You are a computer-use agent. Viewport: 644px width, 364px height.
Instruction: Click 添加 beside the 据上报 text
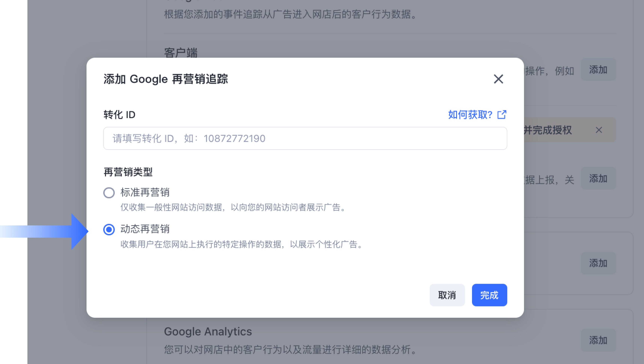click(598, 178)
